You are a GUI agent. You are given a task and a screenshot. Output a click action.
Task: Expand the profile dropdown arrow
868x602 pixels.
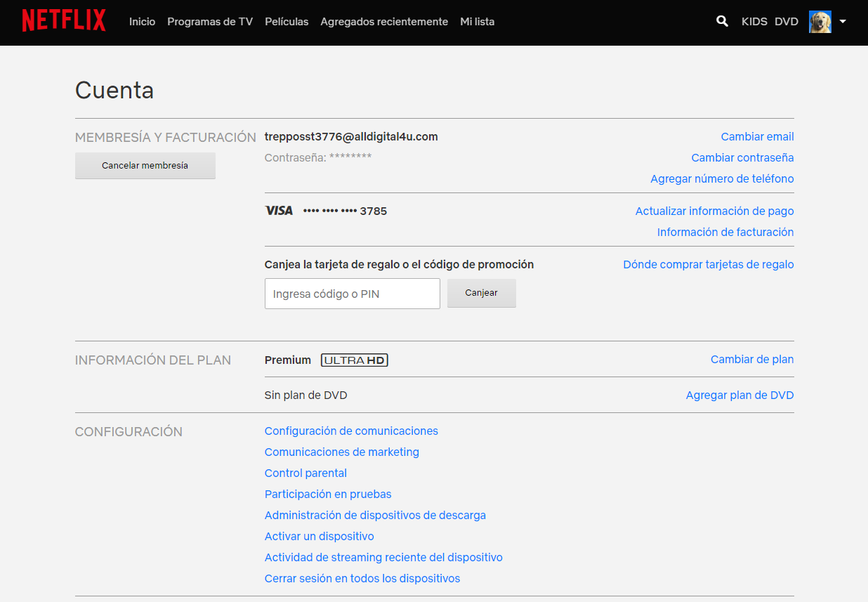click(843, 22)
